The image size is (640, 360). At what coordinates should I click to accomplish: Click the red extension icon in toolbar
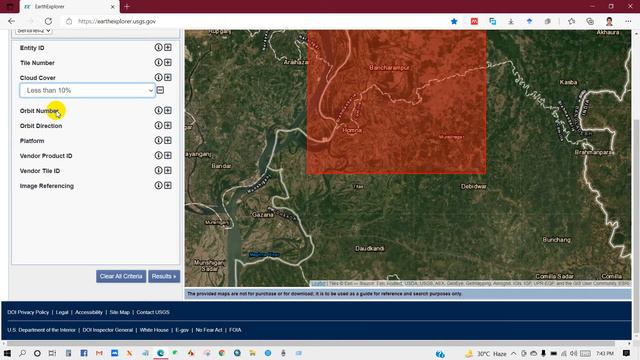click(474, 21)
